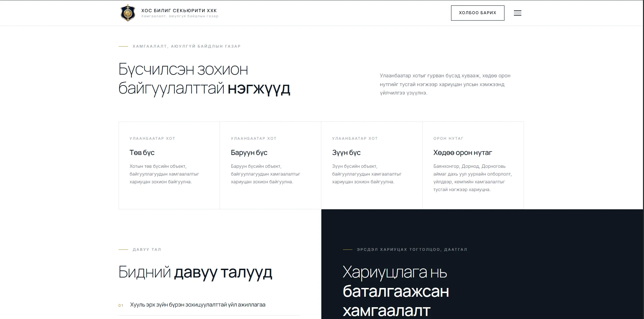Screen dimensions: 644x319
Task: Open the hamburger menu icon
Action: pos(517,13)
